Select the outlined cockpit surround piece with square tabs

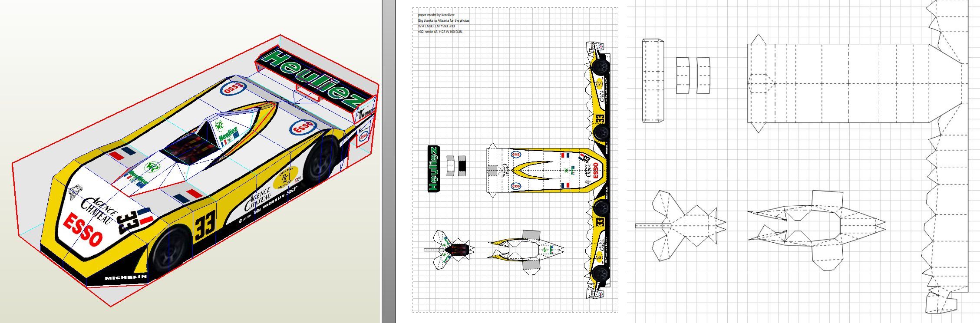(816, 230)
